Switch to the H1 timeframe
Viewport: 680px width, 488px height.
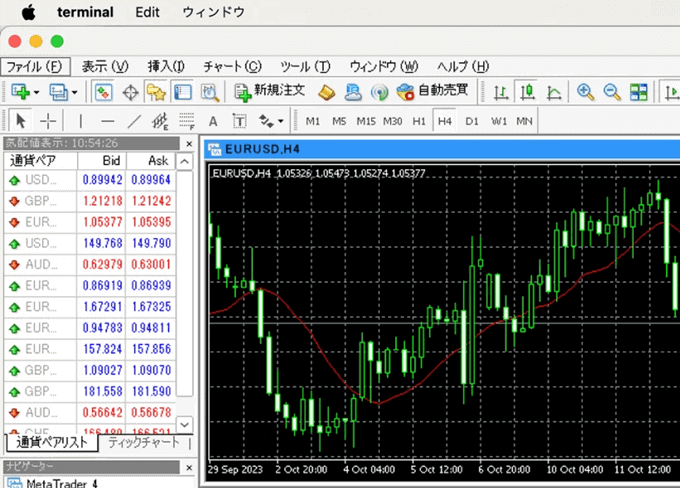[x=419, y=121]
